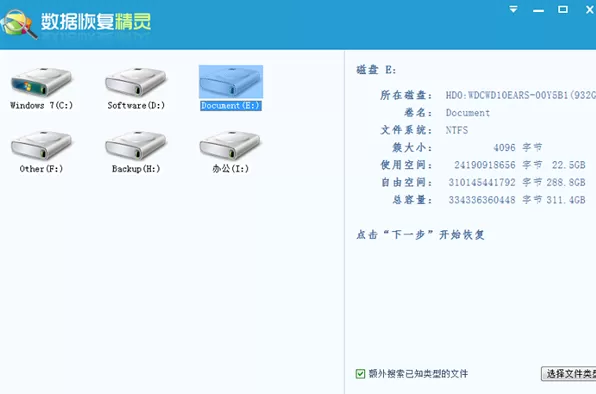Image resolution: width=596 pixels, height=394 pixels.
Task: Click the '288.8GB' free space text
Action: [566, 182]
